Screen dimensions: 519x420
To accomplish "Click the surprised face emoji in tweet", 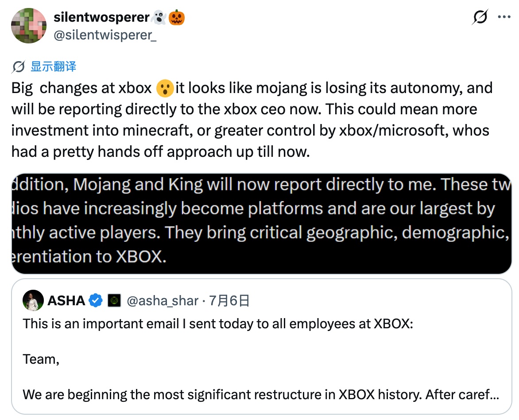I will tap(165, 89).
